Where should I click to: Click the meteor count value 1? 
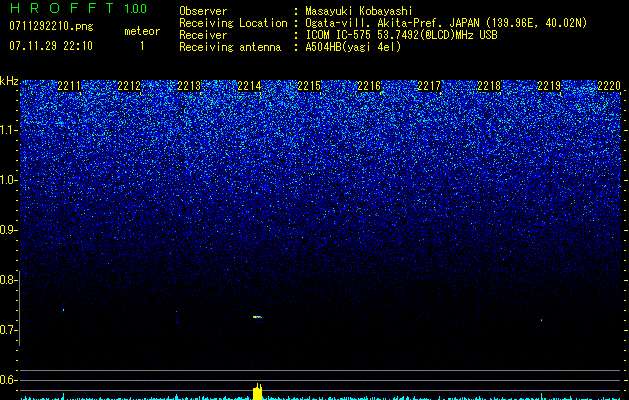(x=142, y=46)
